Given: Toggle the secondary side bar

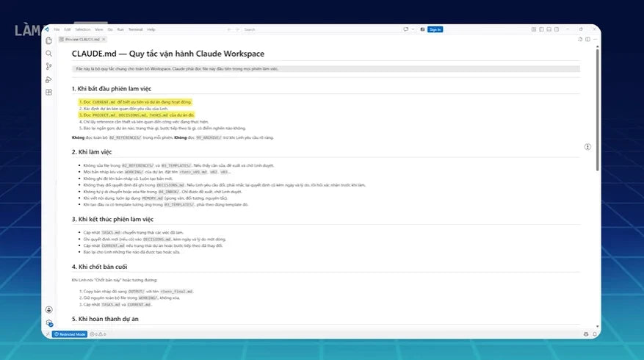Looking at the screenshot, I should 557,29.
